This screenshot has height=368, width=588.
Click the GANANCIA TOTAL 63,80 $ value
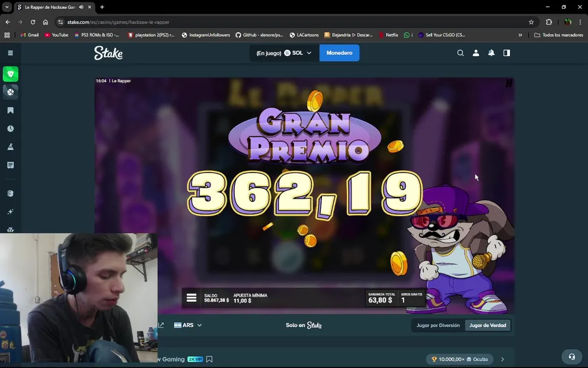pyautogui.click(x=381, y=298)
